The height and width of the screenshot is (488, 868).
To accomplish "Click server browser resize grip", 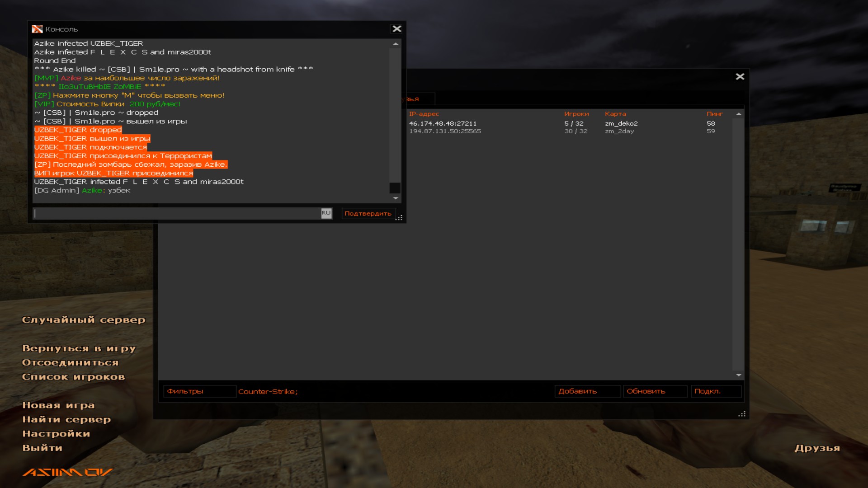I will pos(742,414).
